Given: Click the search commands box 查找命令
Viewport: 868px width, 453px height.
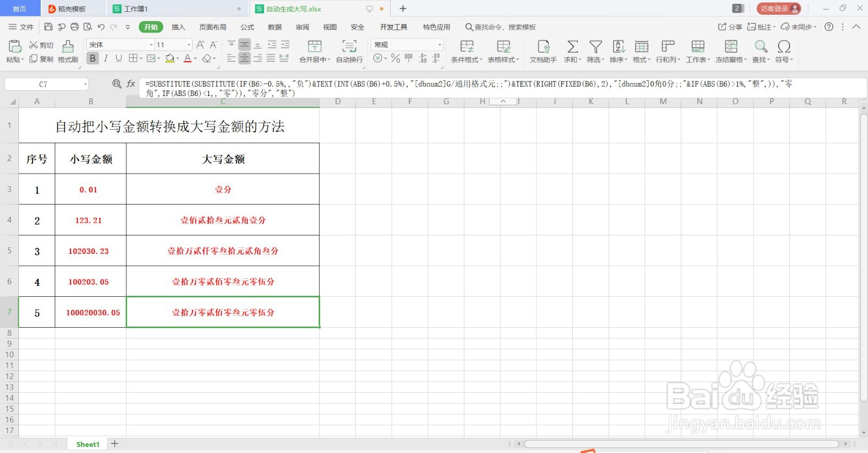Looking at the screenshot, I should [x=501, y=27].
